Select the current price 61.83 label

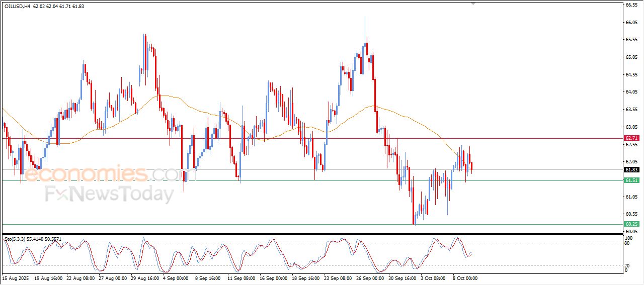click(631, 170)
